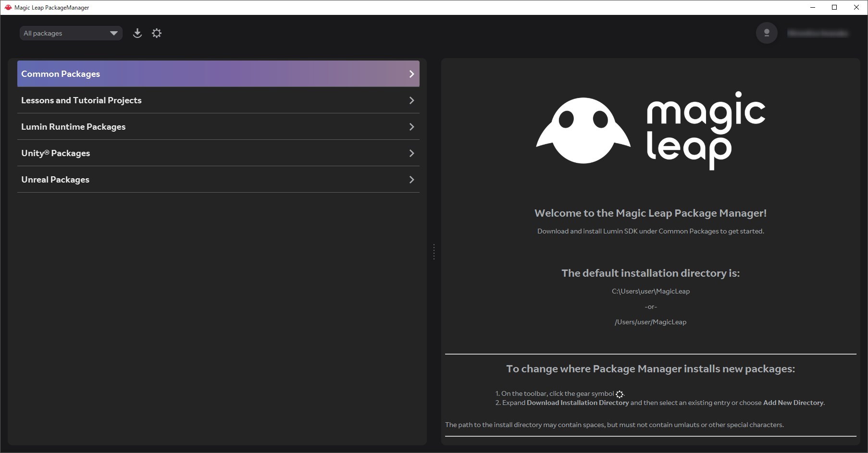
Task: Click the 'Download and install Lumin SDK' sentence
Action: (x=651, y=231)
